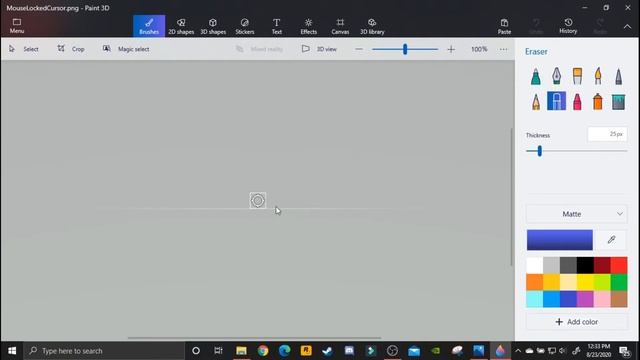Image resolution: width=640 pixels, height=360 pixels.
Task: Open the 2D shapes tab
Action: pyautogui.click(x=181, y=26)
